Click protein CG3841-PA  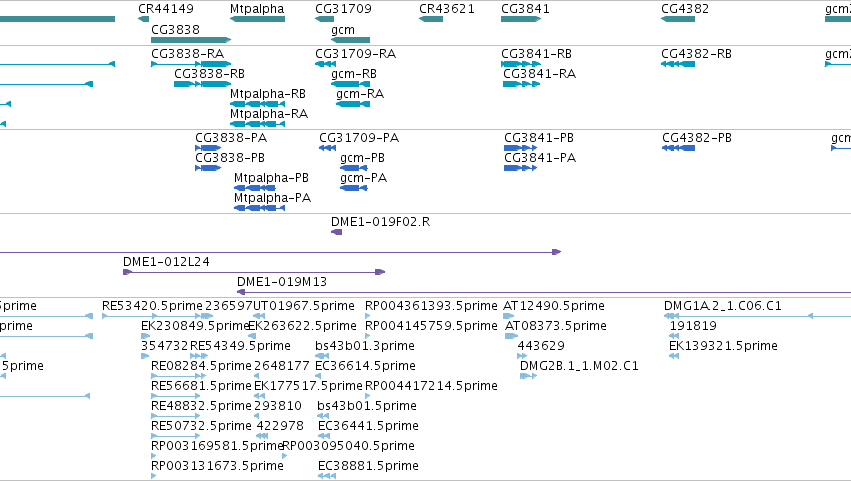point(540,158)
